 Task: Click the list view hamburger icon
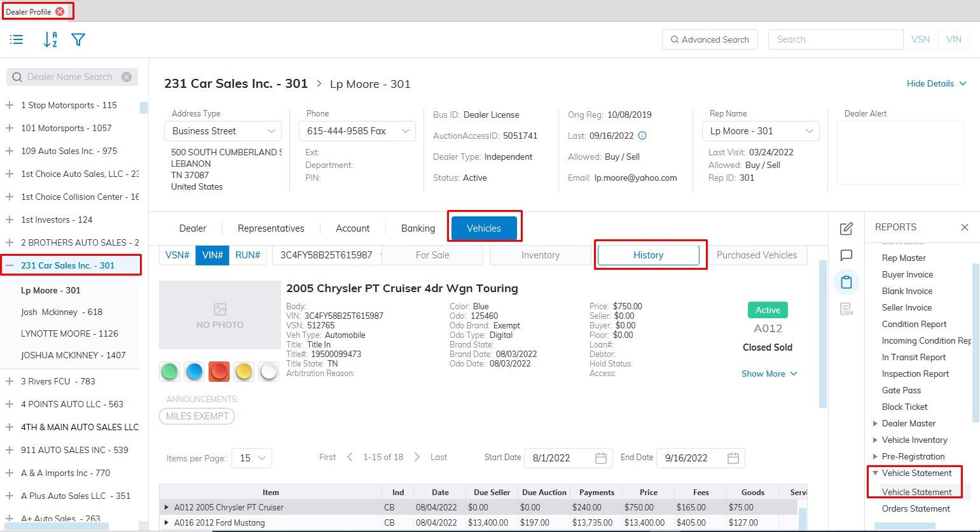tap(17, 39)
